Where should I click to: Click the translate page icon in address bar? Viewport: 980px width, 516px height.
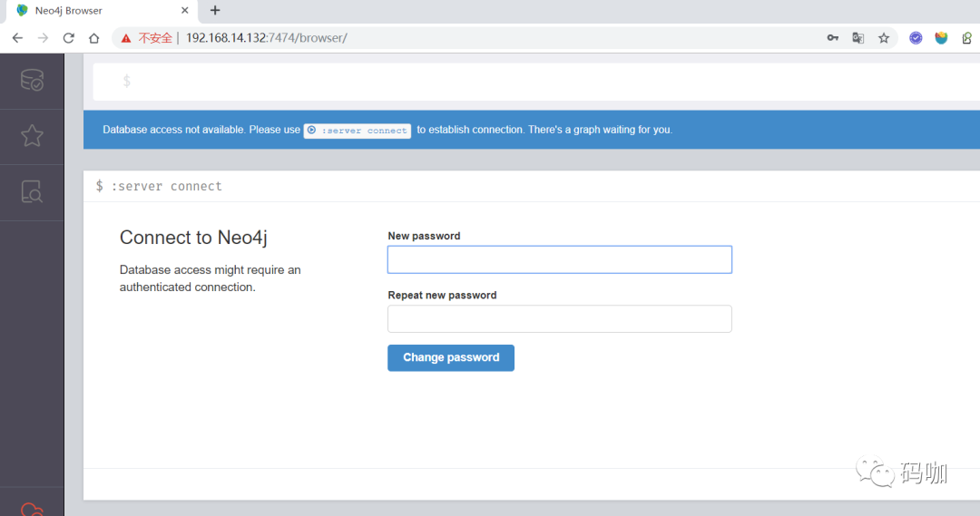pyautogui.click(x=858, y=38)
